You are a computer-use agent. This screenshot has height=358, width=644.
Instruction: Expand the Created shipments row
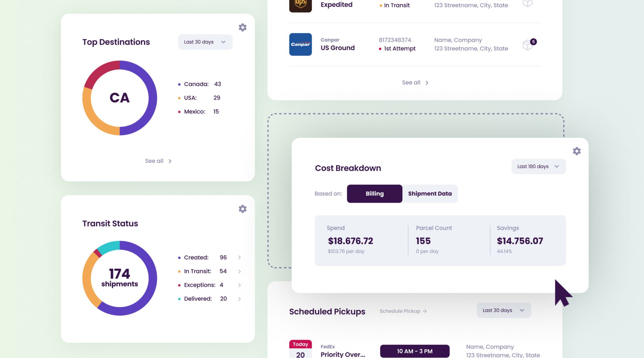pos(239,257)
